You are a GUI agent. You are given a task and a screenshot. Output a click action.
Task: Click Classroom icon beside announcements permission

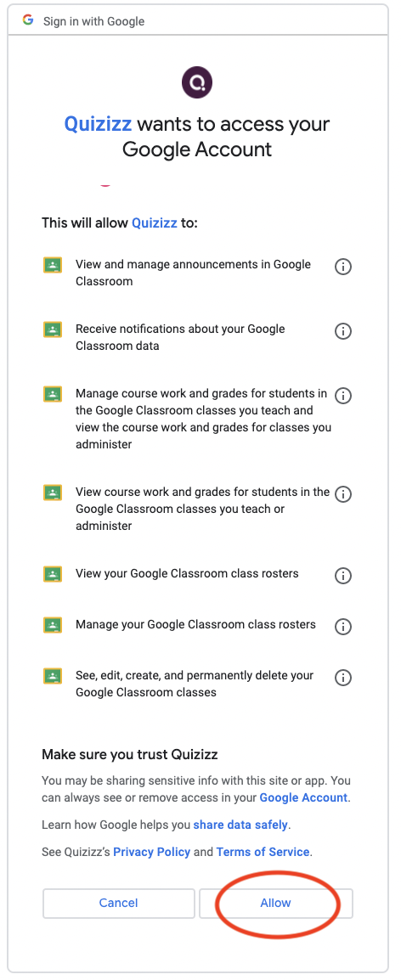pyautogui.click(x=53, y=265)
